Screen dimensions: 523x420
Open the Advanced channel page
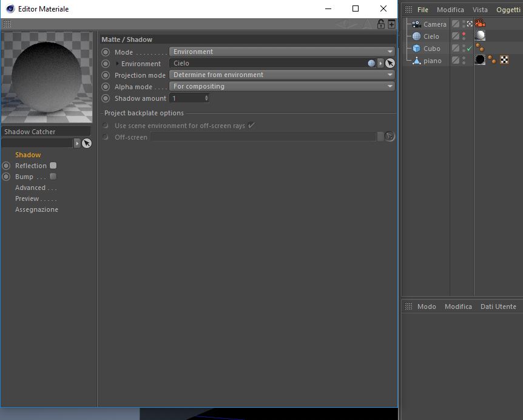30,188
